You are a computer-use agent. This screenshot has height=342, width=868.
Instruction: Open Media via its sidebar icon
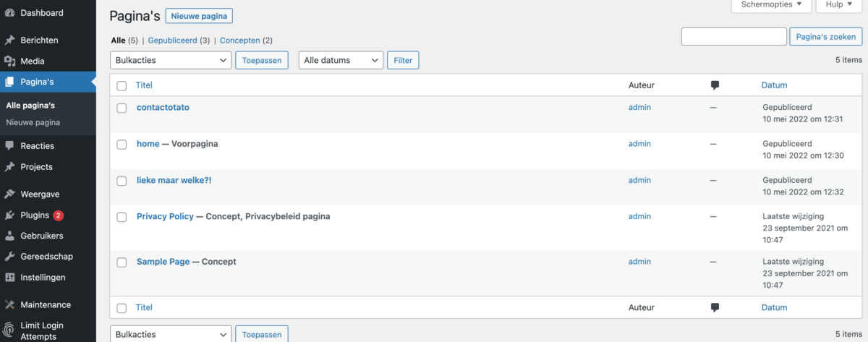[9, 61]
